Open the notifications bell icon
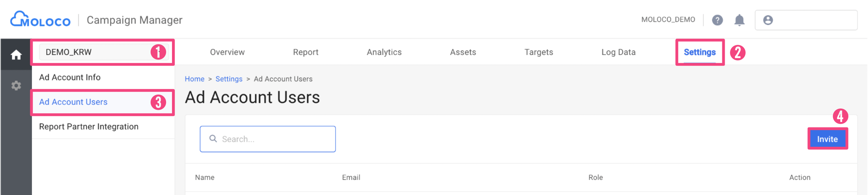This screenshot has width=868, height=195. (x=739, y=20)
